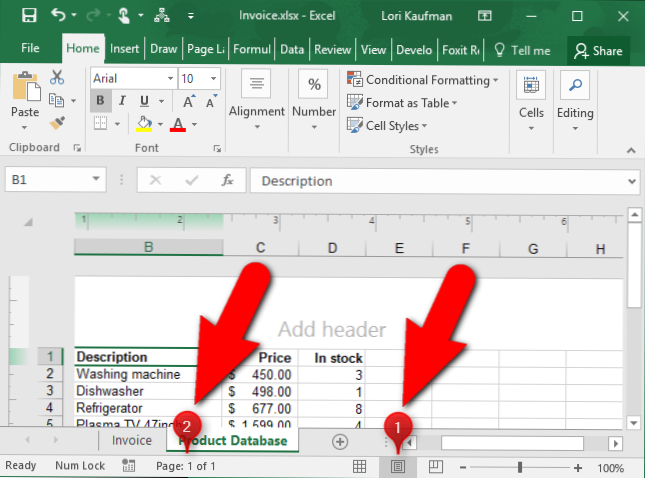Click the Format Painter brush icon
Viewport: 645px width, 478px height.
tap(57, 123)
